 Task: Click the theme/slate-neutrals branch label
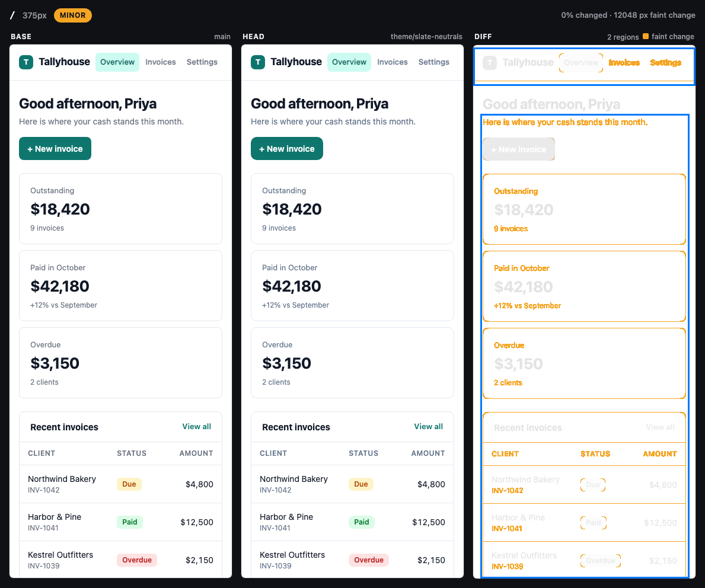click(426, 36)
